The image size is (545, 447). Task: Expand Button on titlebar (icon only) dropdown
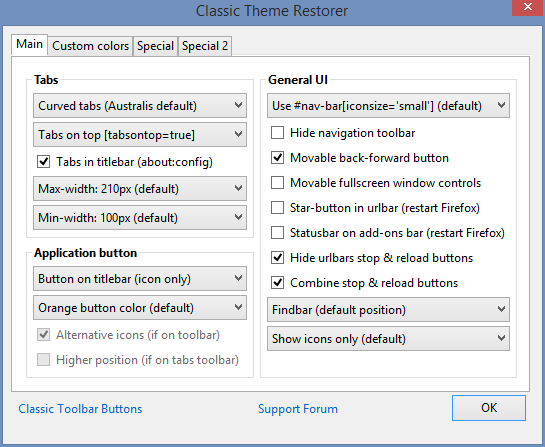140,278
